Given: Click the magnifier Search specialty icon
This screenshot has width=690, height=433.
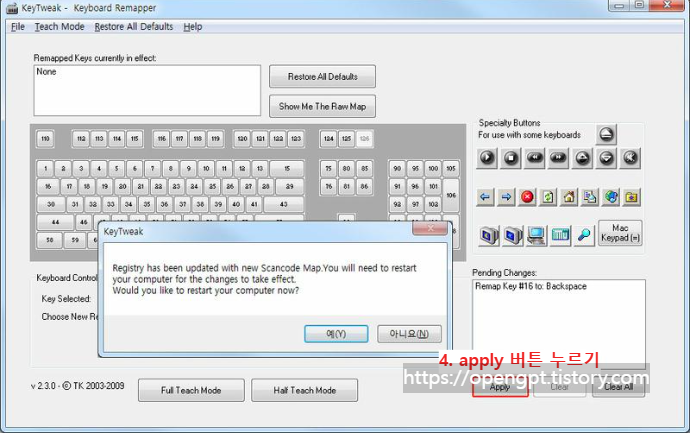Looking at the screenshot, I should (584, 235).
